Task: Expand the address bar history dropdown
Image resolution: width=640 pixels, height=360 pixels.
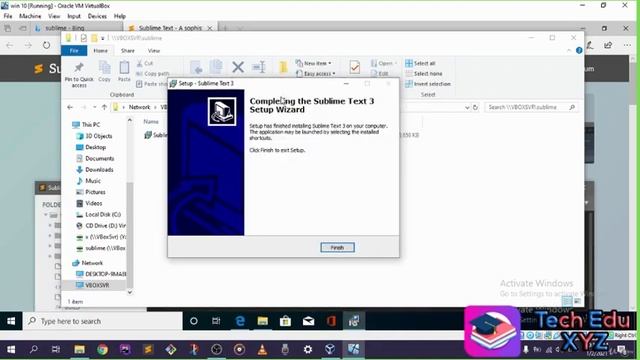Action: [x=467, y=107]
